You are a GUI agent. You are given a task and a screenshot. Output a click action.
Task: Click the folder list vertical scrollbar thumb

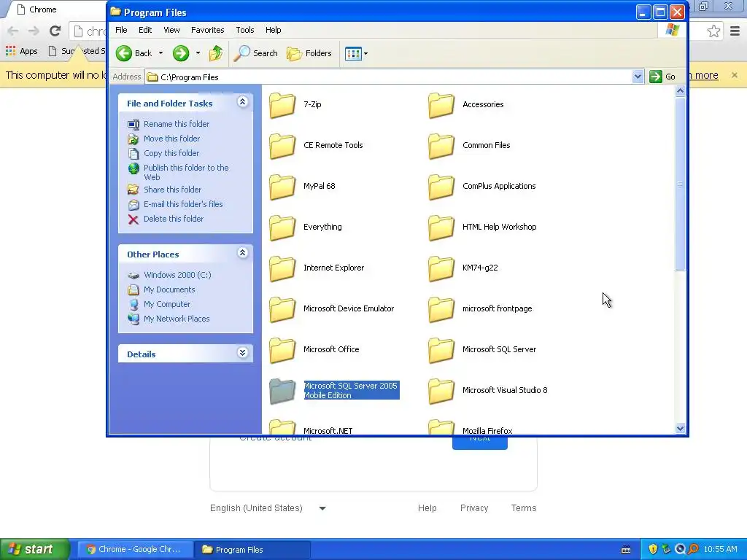(681, 184)
